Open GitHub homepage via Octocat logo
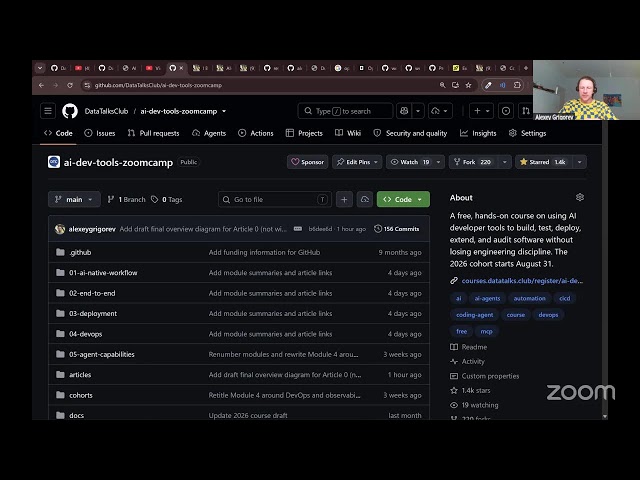640x480 pixels. [x=70, y=111]
